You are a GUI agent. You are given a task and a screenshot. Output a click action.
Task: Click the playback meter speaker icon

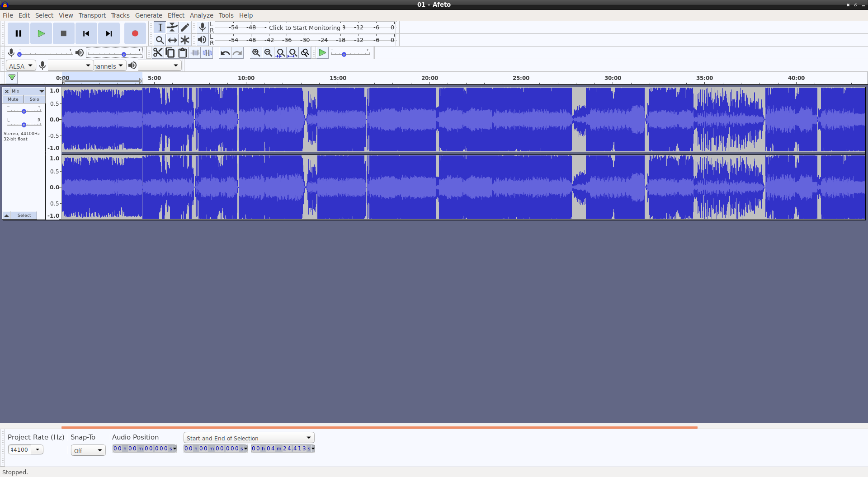(x=203, y=40)
